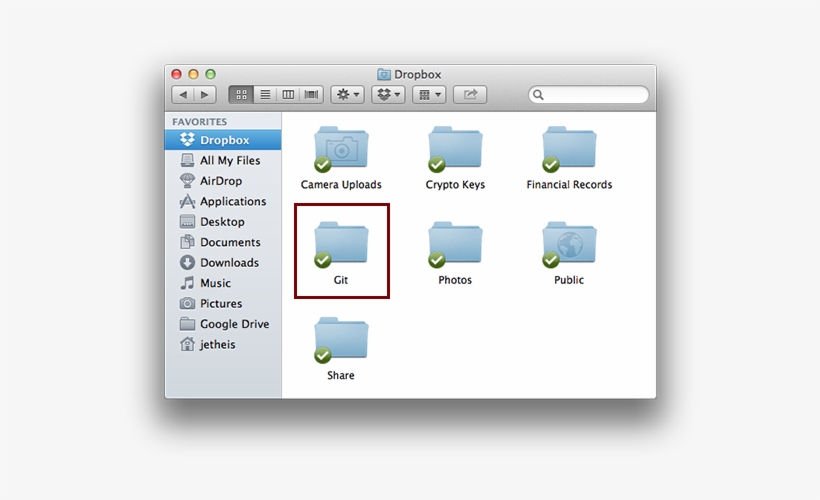Click the Dropbox folder icon in title bar

pos(384,74)
